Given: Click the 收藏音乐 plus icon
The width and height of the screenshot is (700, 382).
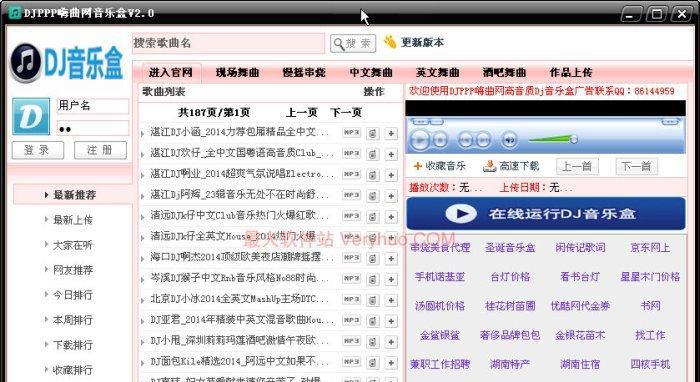Looking at the screenshot, I should (x=418, y=166).
